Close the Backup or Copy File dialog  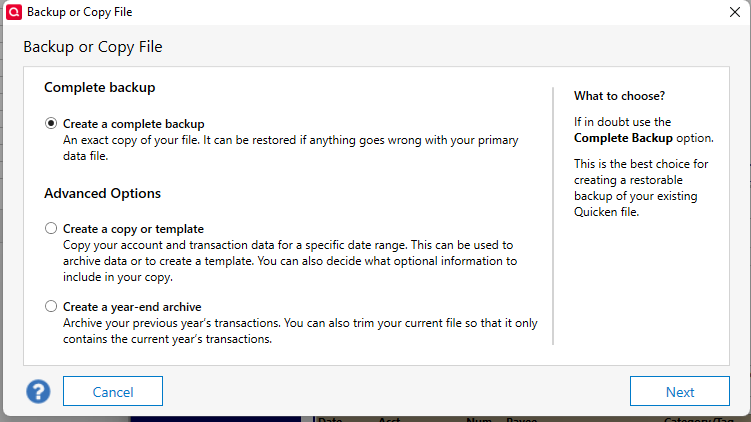click(x=735, y=12)
